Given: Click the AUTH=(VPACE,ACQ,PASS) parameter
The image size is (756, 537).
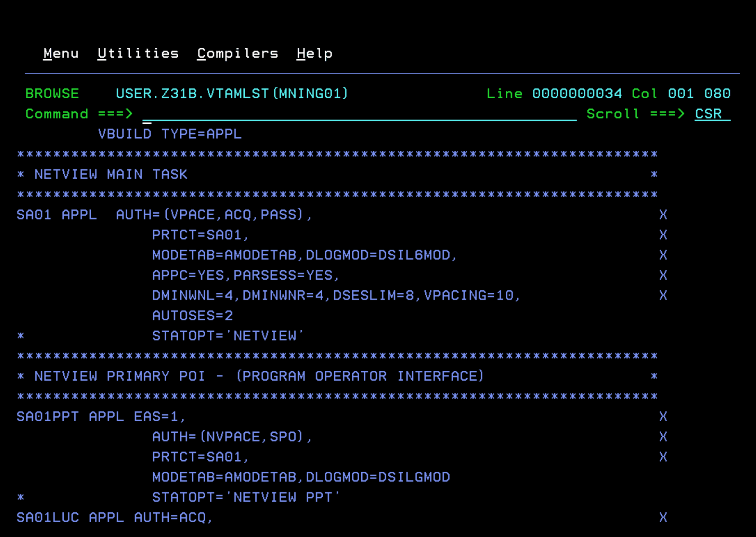Looking at the screenshot, I should pyautogui.click(x=213, y=215).
